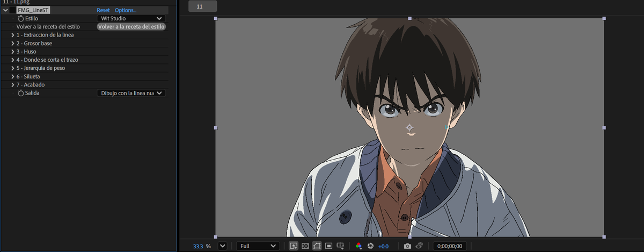The width and height of the screenshot is (644, 252).
Task: Toggle mask and shape path visibility
Action: click(317, 246)
